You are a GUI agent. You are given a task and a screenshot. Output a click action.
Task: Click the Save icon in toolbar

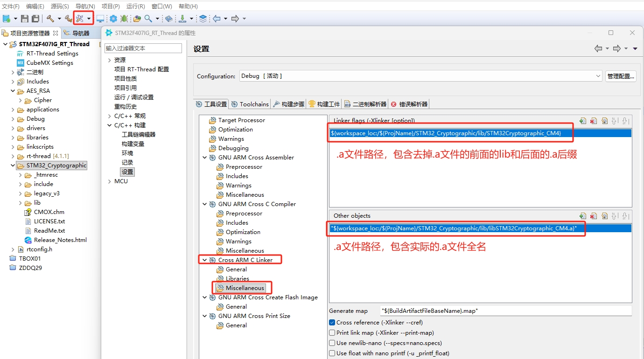tap(25, 19)
